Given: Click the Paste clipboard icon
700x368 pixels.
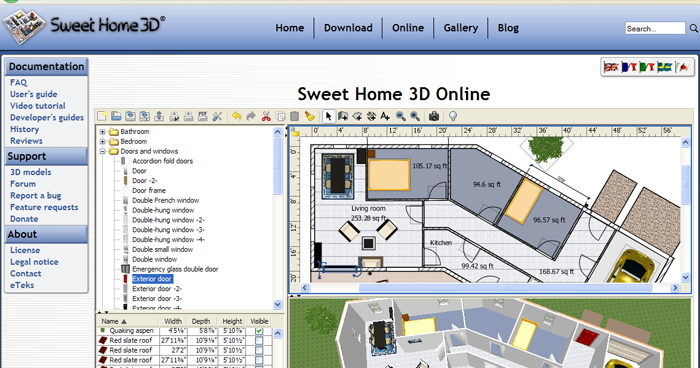Looking at the screenshot, I should coord(295,117).
